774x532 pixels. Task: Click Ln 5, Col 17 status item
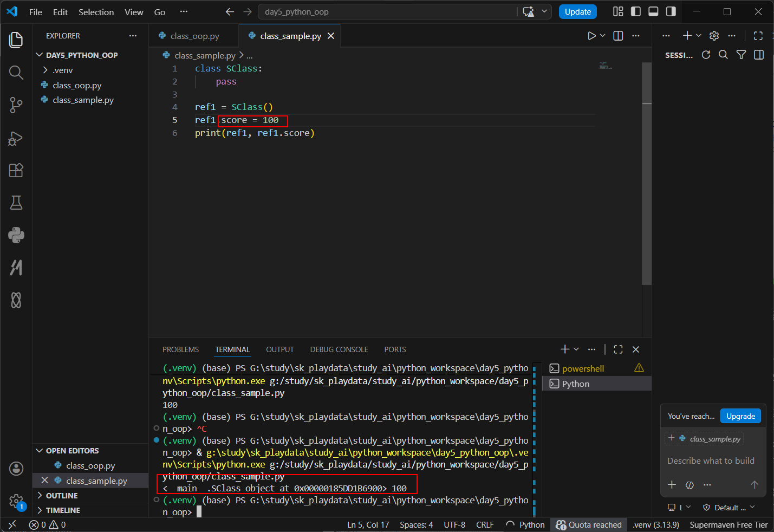368,525
